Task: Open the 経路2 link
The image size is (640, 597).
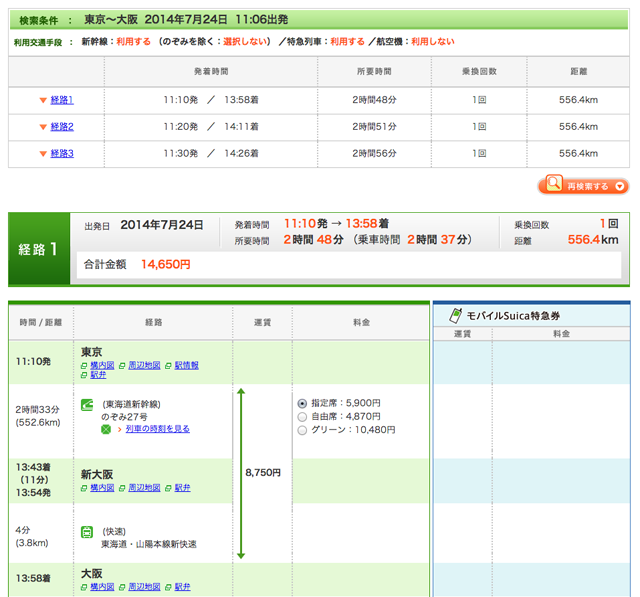Action: pyautogui.click(x=62, y=127)
